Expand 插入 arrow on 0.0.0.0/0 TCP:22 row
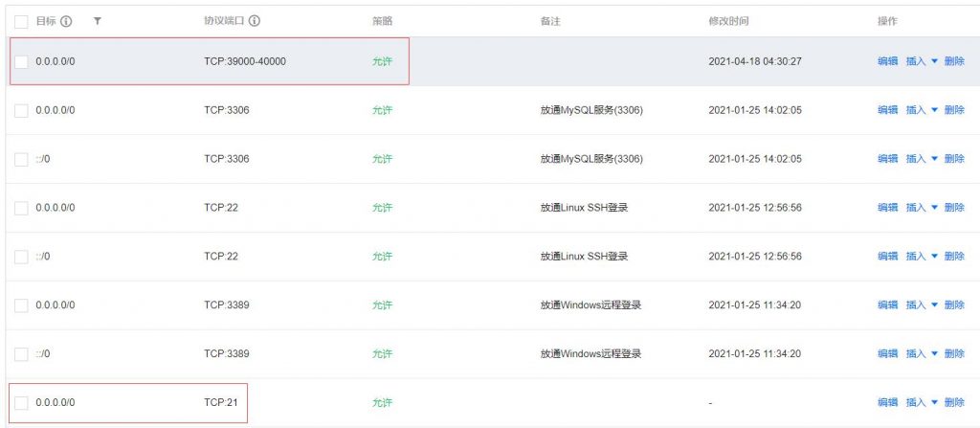 [935, 208]
